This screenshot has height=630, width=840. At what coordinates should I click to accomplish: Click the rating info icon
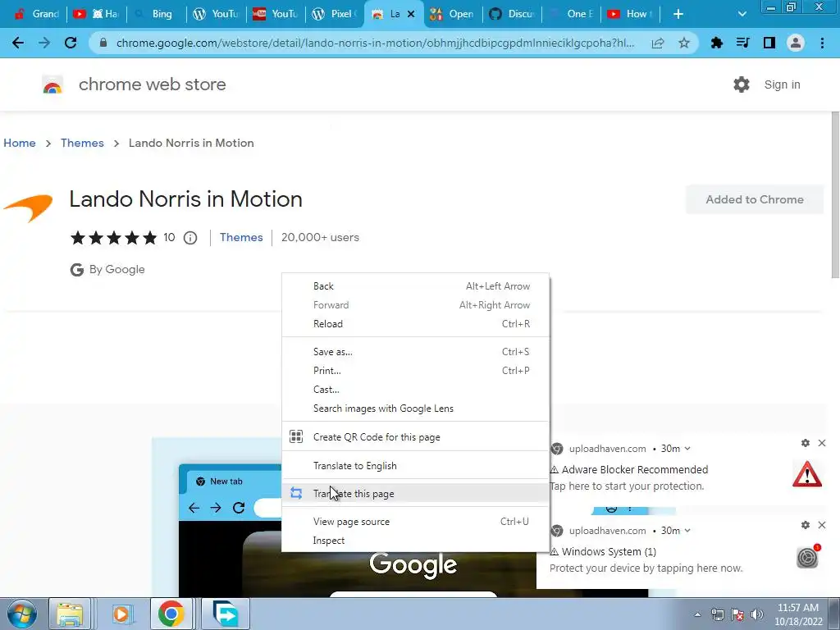coord(190,238)
